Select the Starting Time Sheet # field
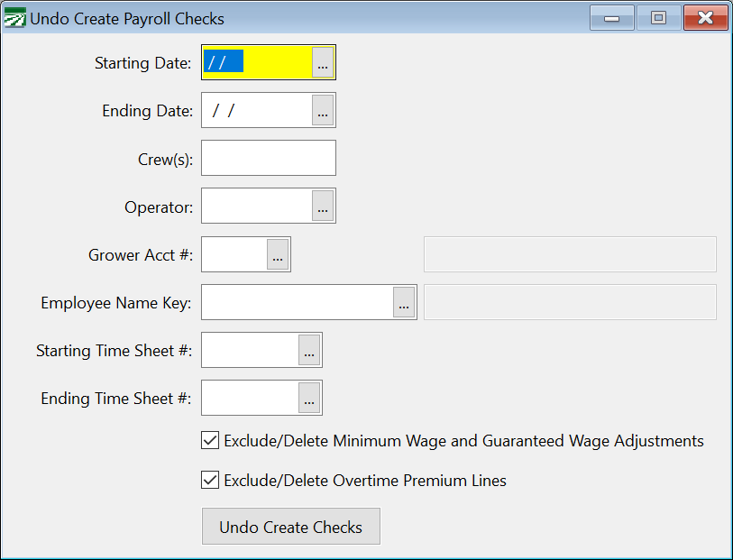Viewport: 733px width, 560px height. point(248,350)
